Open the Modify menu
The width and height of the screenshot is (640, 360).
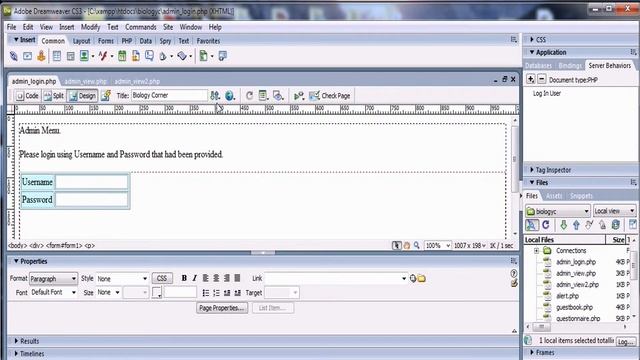pos(90,27)
